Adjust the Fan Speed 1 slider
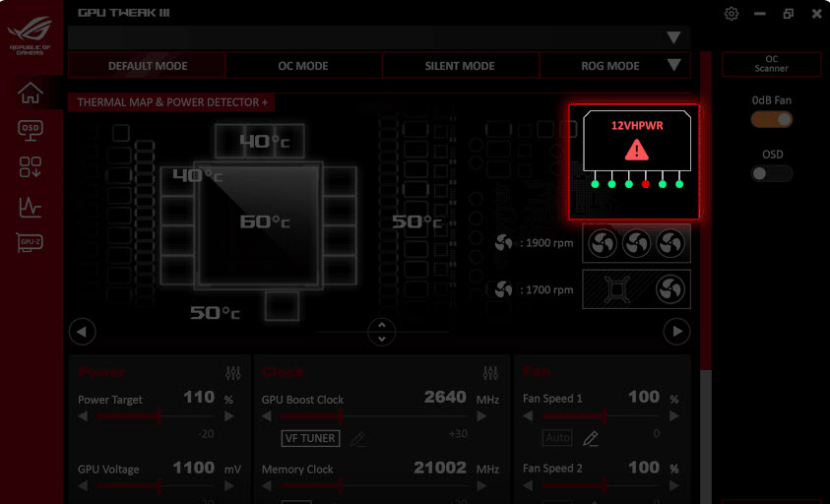 601,416
